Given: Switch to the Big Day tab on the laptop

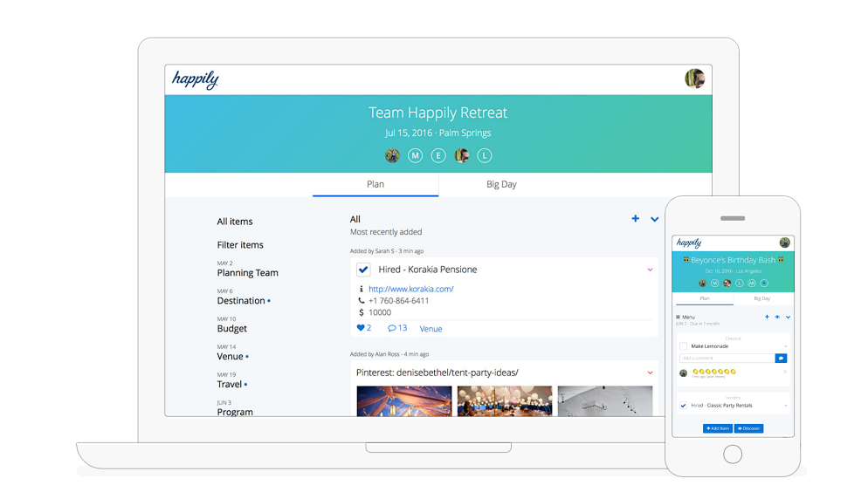Looking at the screenshot, I should coord(501,184).
